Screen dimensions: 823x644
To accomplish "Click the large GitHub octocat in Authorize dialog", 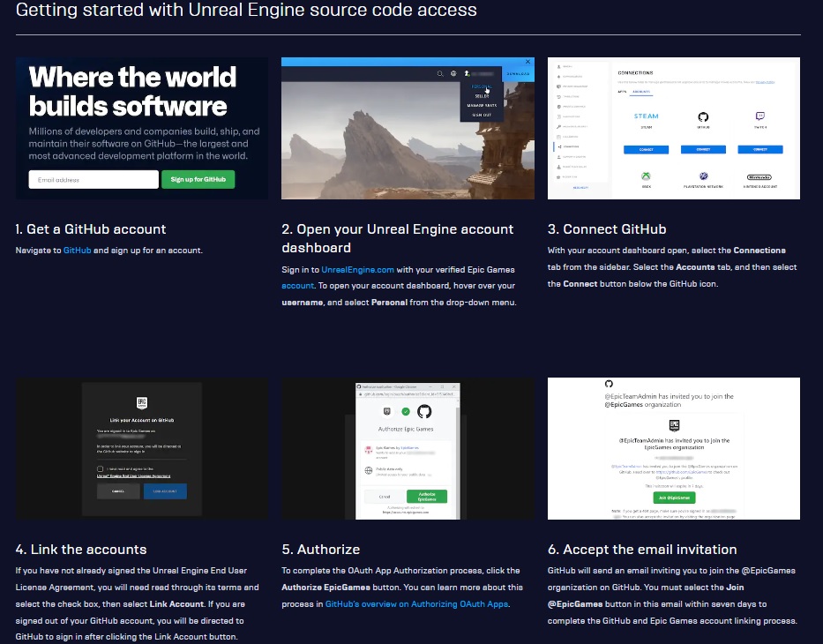I will (424, 411).
